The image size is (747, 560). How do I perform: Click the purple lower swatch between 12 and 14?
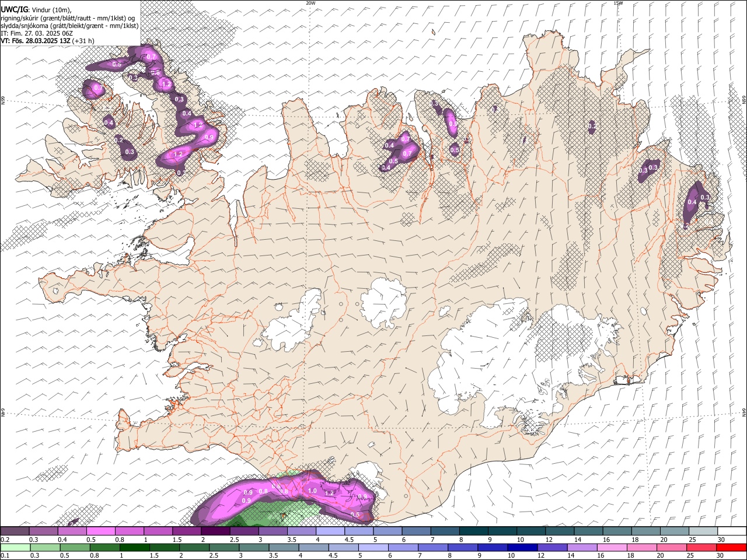(x=551, y=548)
